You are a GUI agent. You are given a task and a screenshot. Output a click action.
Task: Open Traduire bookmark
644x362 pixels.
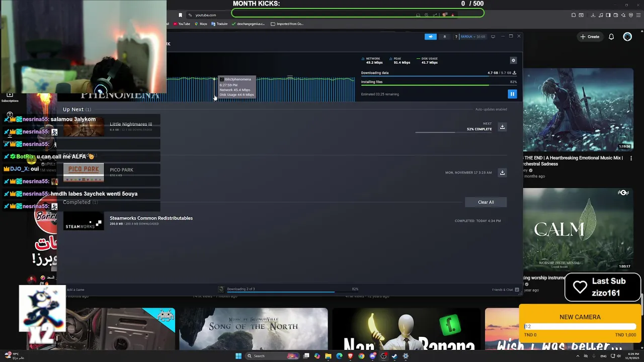219,24
